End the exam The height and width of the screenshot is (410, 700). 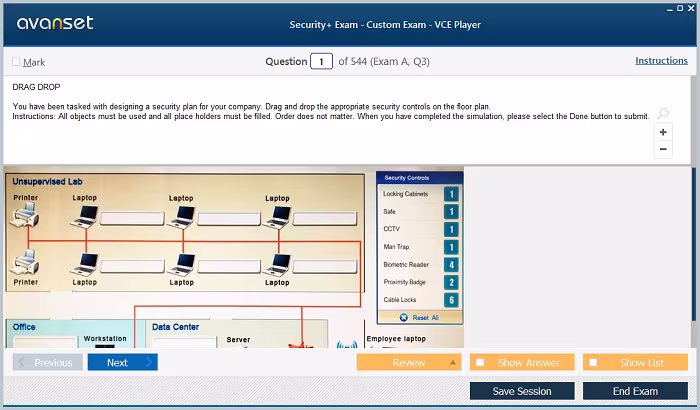pyautogui.click(x=635, y=391)
